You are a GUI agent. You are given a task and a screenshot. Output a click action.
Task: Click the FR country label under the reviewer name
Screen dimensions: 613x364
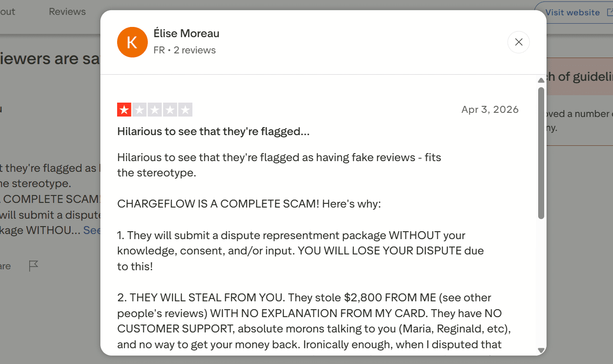pyautogui.click(x=159, y=50)
